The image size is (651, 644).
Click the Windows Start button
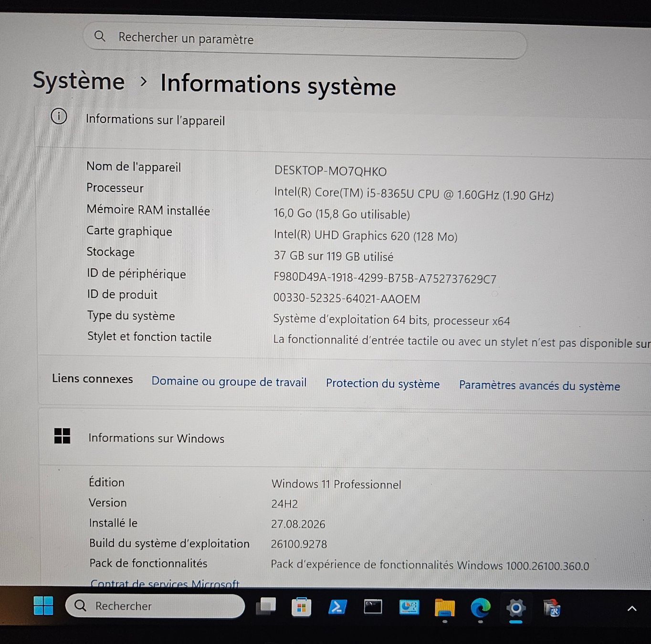tap(43, 605)
